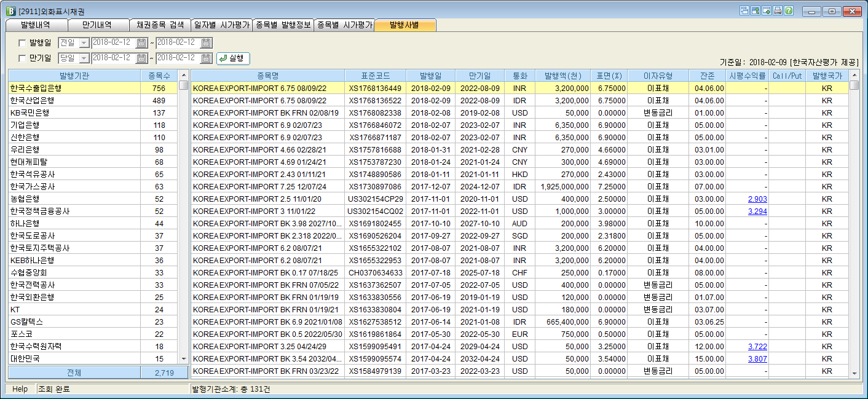Open calendar for 만기일 end date
The image size is (868, 399).
pyautogui.click(x=207, y=58)
